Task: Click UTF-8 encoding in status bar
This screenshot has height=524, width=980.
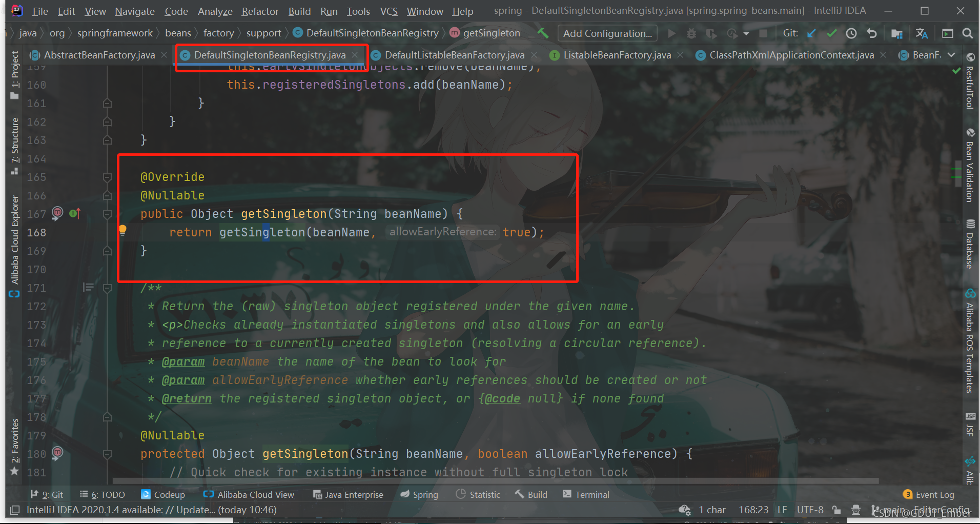Action: pyautogui.click(x=810, y=510)
